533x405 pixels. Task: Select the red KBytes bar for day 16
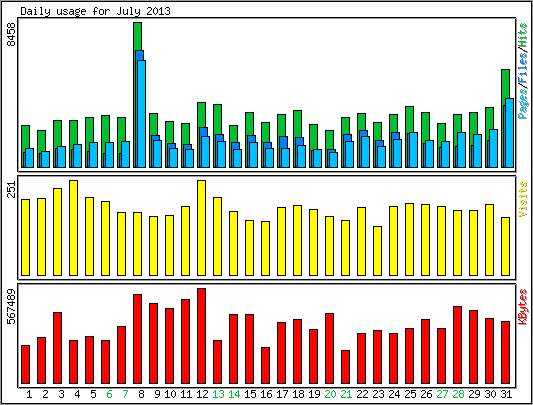coord(265,366)
